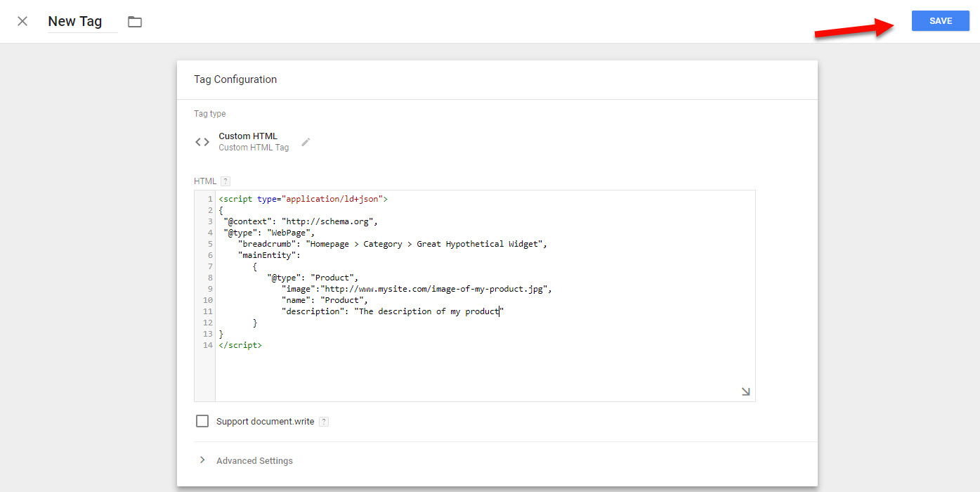Open the HTML field help icon
Screen dimensions: 980x492
[226, 181]
